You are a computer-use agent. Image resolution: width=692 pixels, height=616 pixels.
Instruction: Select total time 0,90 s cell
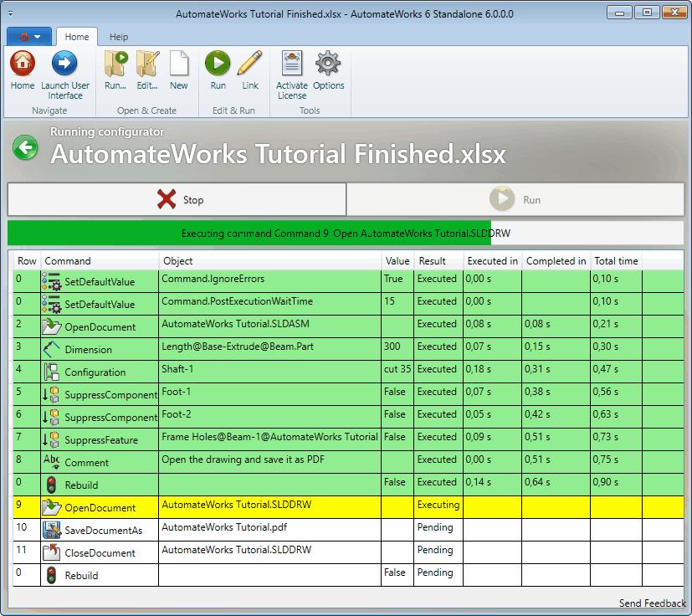(616, 485)
